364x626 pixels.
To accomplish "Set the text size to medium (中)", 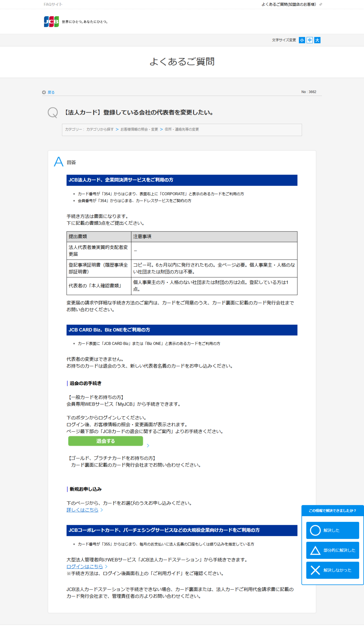I will click(310, 40).
